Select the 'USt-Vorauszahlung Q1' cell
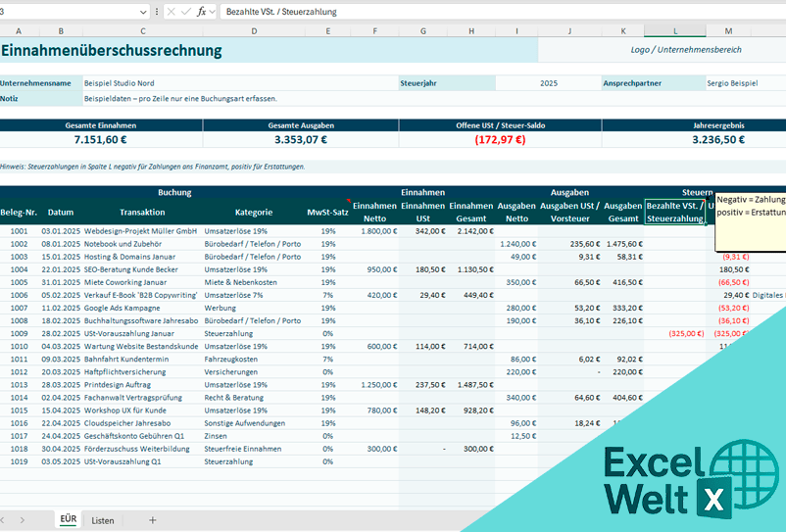This screenshot has width=786, height=532. pyautogui.click(x=142, y=461)
